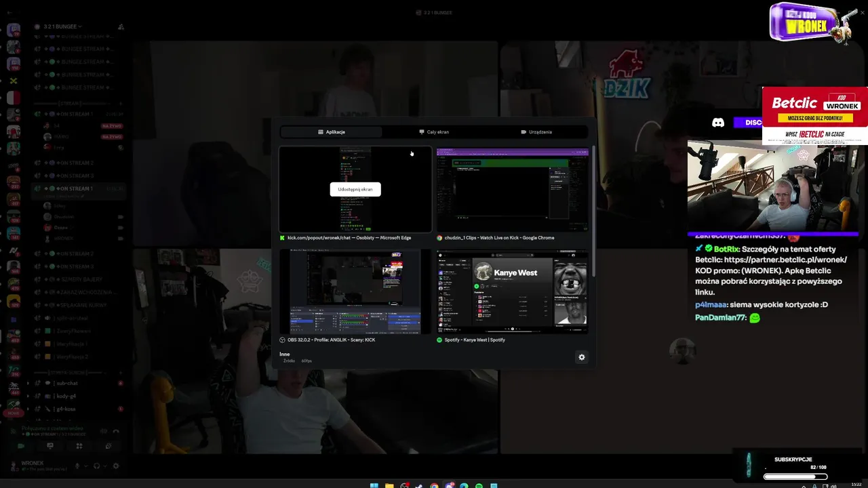Expand threads arrow beside g4-kosa channel
Viewport: 868px width, 488px height.
pos(28,409)
